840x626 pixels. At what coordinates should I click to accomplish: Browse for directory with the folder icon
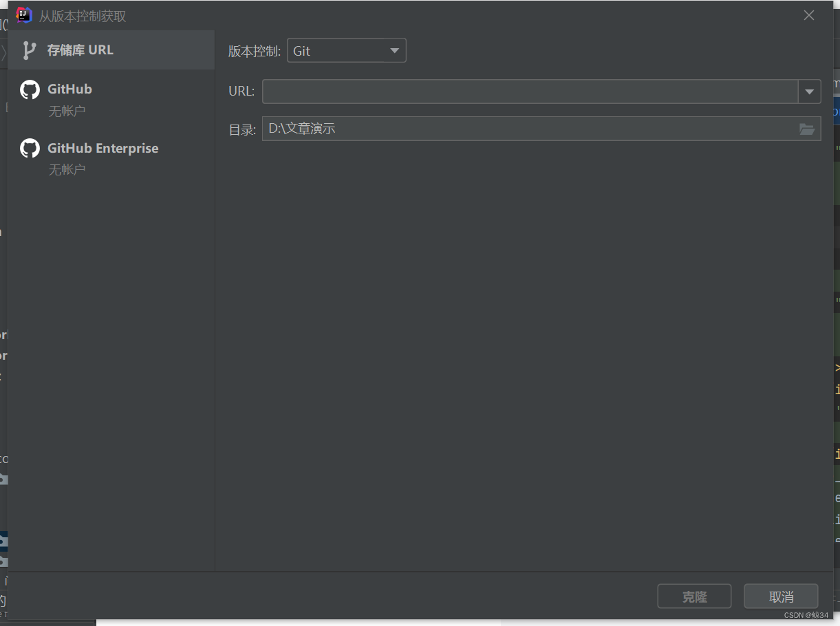[807, 129]
